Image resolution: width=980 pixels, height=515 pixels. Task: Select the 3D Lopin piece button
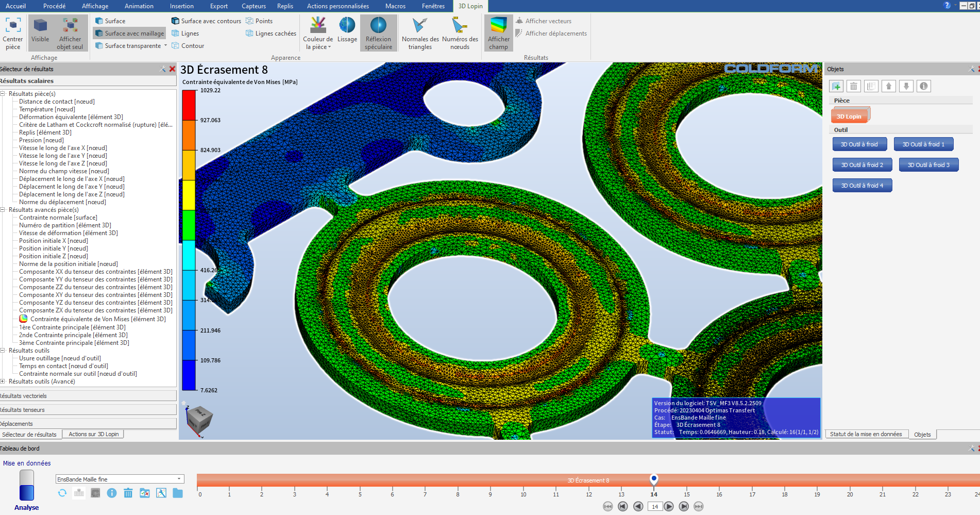coord(849,116)
